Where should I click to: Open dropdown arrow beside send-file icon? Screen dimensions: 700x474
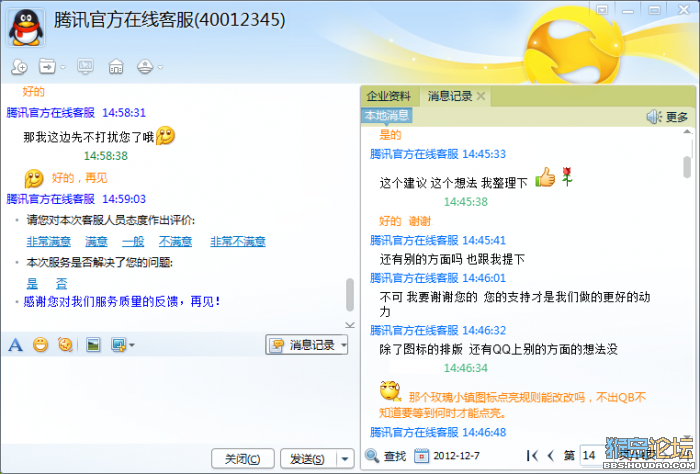(x=63, y=67)
